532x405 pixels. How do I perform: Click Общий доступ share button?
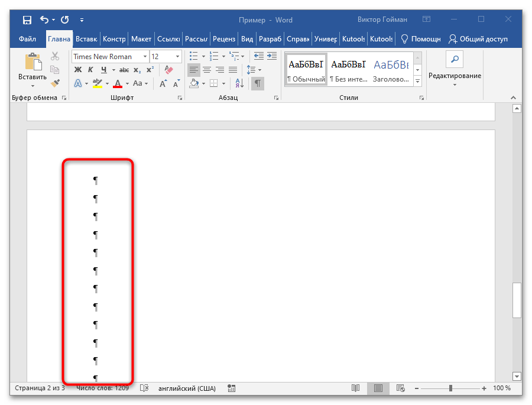click(x=478, y=39)
